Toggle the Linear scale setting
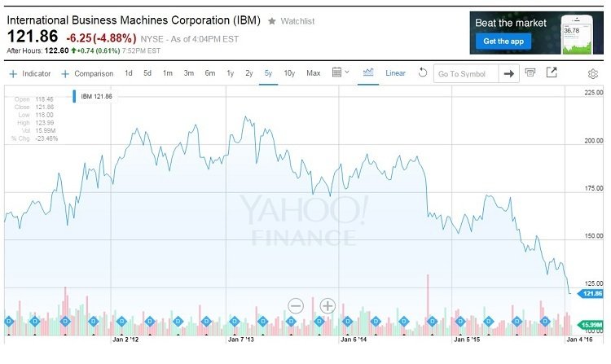 (x=395, y=73)
